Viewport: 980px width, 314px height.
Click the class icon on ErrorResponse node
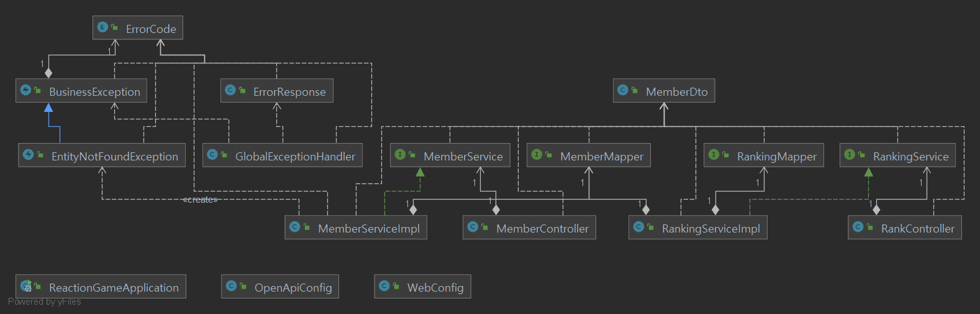click(x=230, y=90)
